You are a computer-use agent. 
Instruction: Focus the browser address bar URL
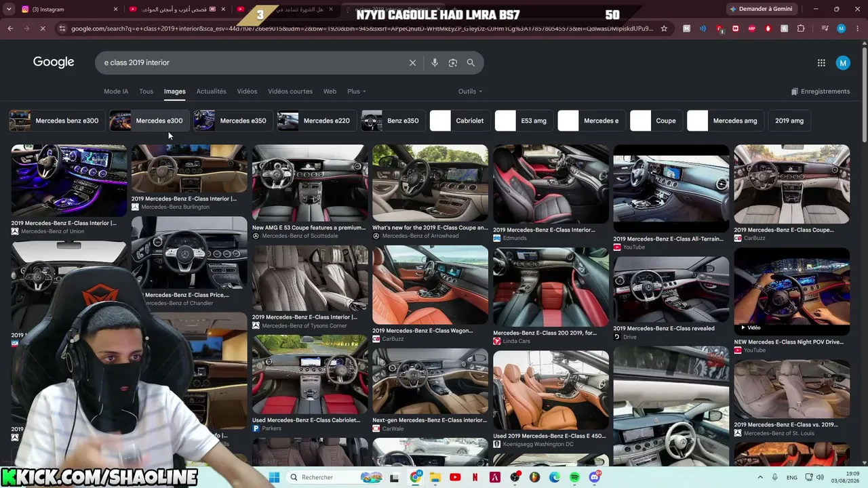coord(362,28)
